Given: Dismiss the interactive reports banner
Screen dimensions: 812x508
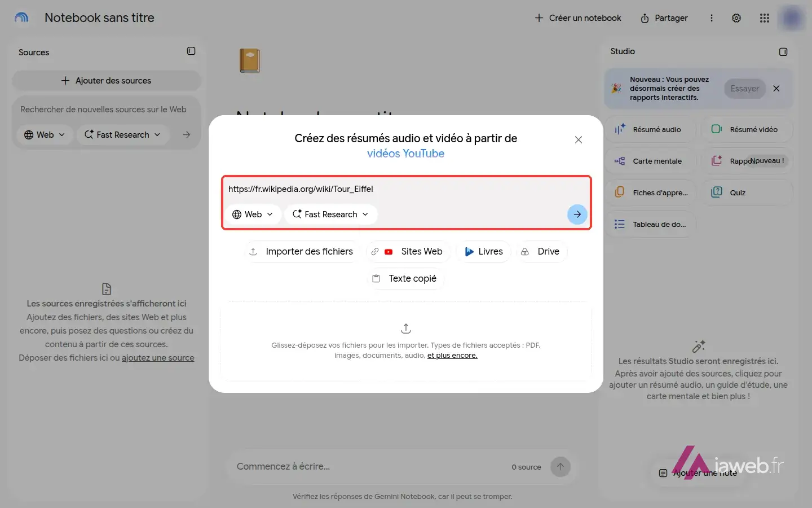Looking at the screenshot, I should [x=776, y=89].
